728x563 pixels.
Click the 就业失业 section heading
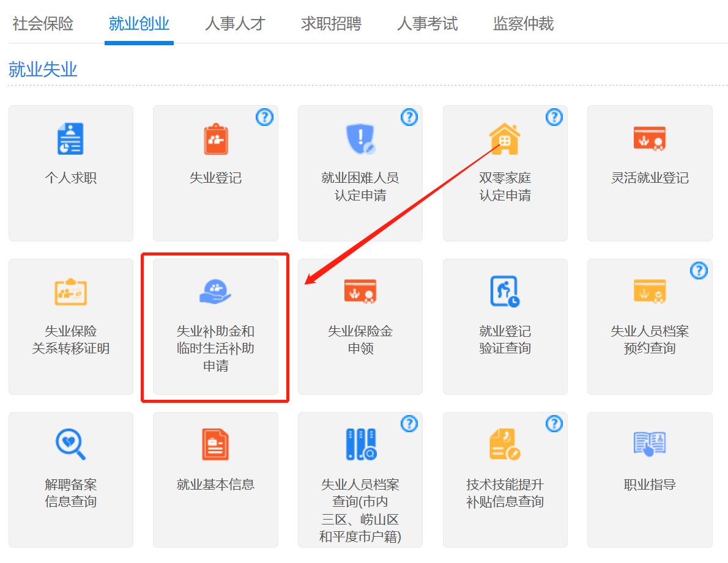[x=43, y=70]
